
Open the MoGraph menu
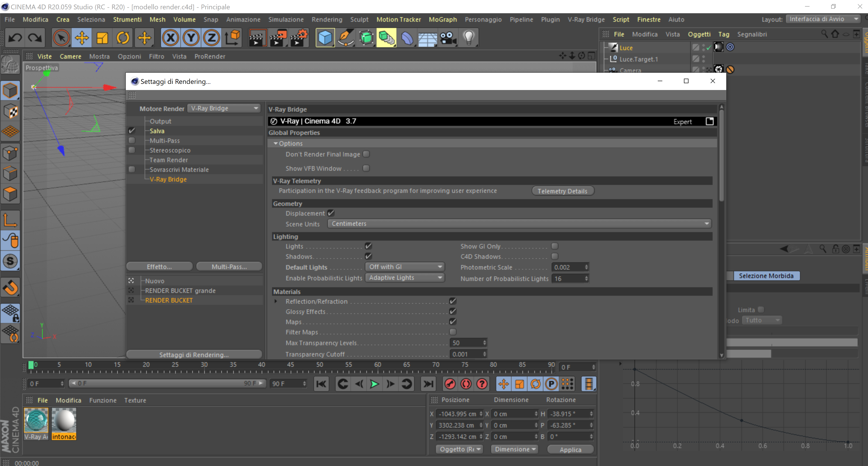click(443, 20)
